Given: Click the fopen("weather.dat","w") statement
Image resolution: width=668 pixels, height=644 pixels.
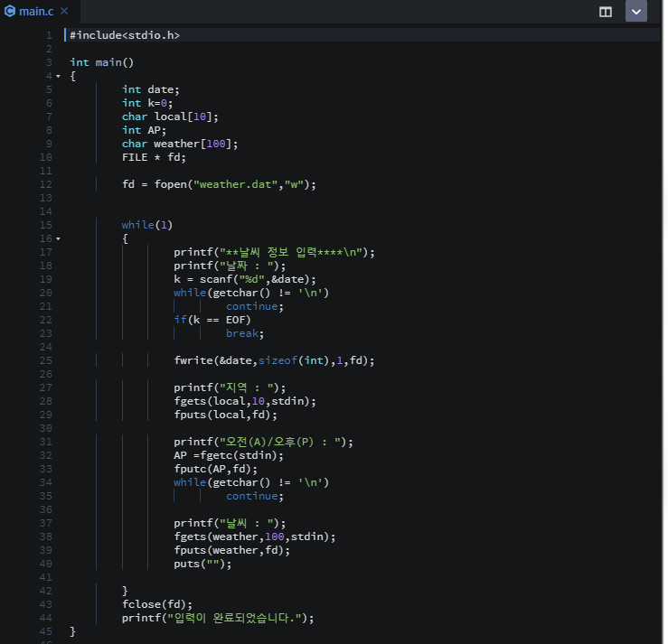Looking at the screenshot, I should pos(219,184).
